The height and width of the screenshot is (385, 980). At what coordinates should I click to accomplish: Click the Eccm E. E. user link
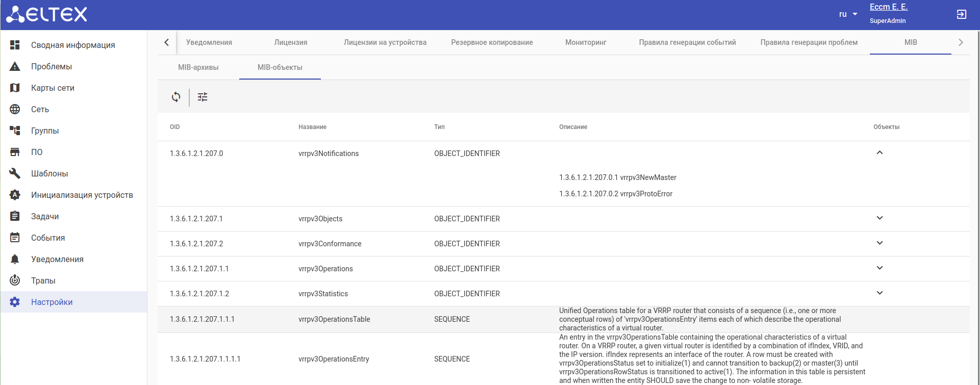888,7
